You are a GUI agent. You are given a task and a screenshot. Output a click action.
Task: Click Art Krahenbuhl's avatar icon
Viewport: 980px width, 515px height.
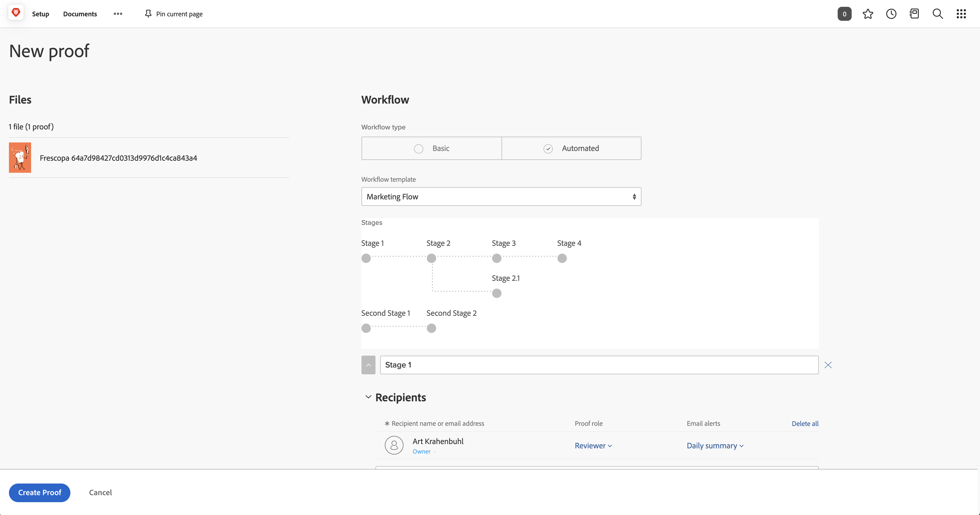point(394,445)
